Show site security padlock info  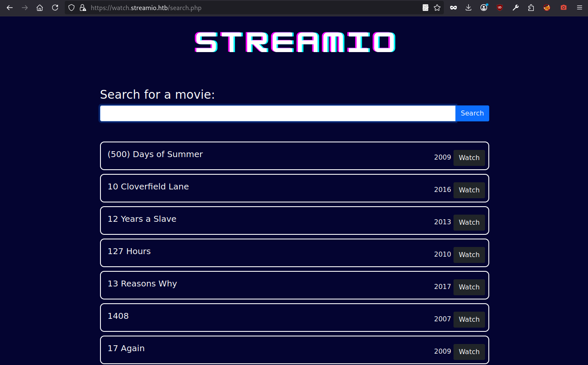tap(83, 8)
